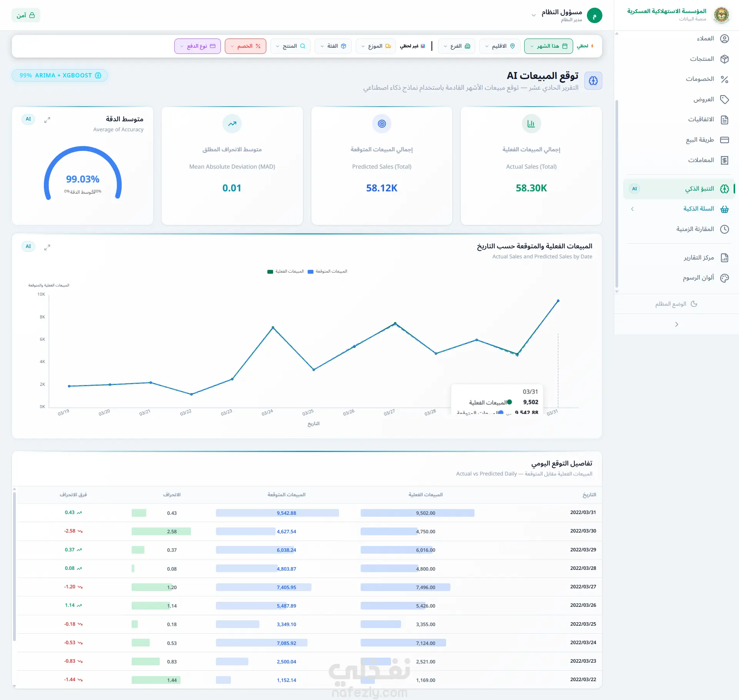739x700 pixels.
Task: Open ألوان الرسوم palette icon
Action: pos(724,278)
